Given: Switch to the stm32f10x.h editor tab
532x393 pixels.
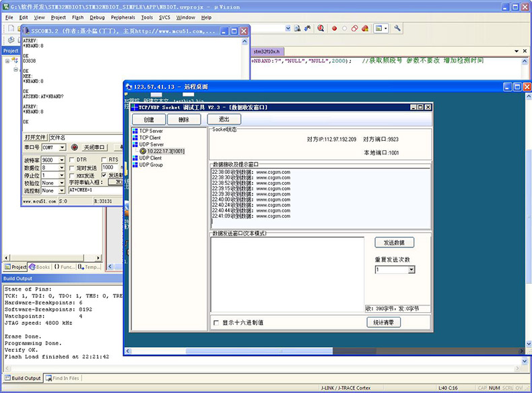Looking at the screenshot, I should 267,51.
